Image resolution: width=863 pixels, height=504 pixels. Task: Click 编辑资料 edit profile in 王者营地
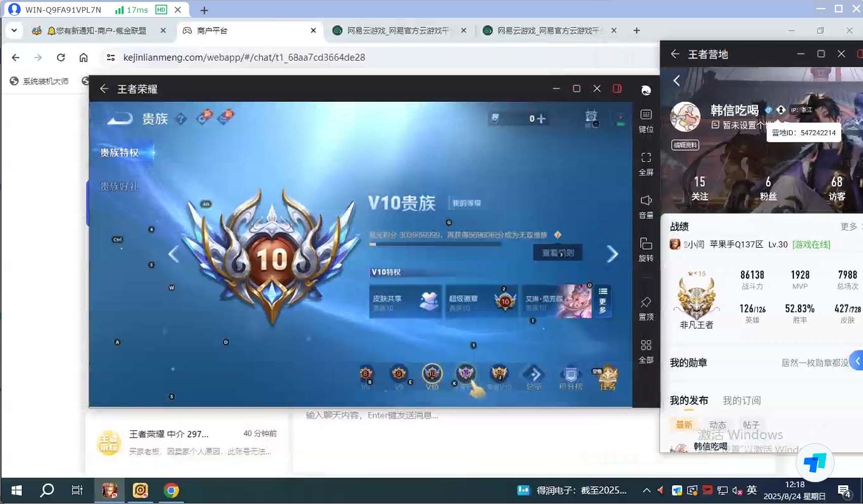(685, 145)
